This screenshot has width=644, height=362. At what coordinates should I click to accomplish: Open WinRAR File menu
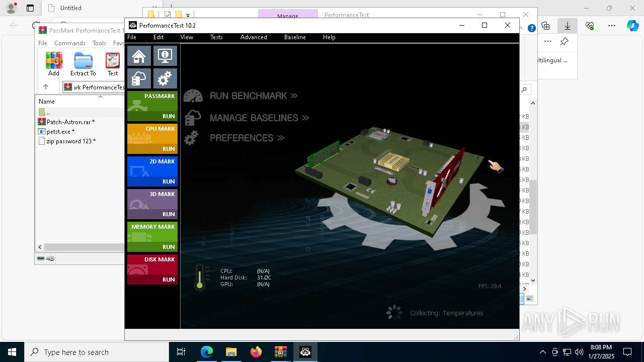(43, 43)
